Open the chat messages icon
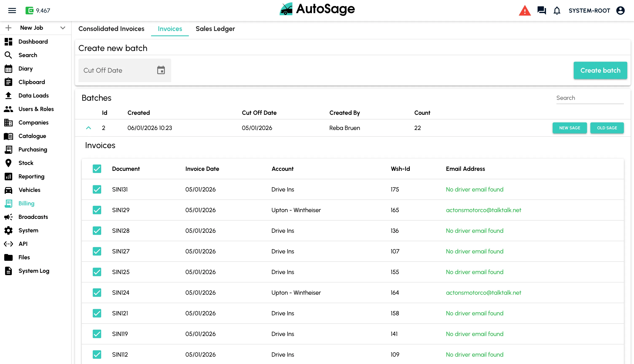The image size is (634, 364). click(541, 11)
